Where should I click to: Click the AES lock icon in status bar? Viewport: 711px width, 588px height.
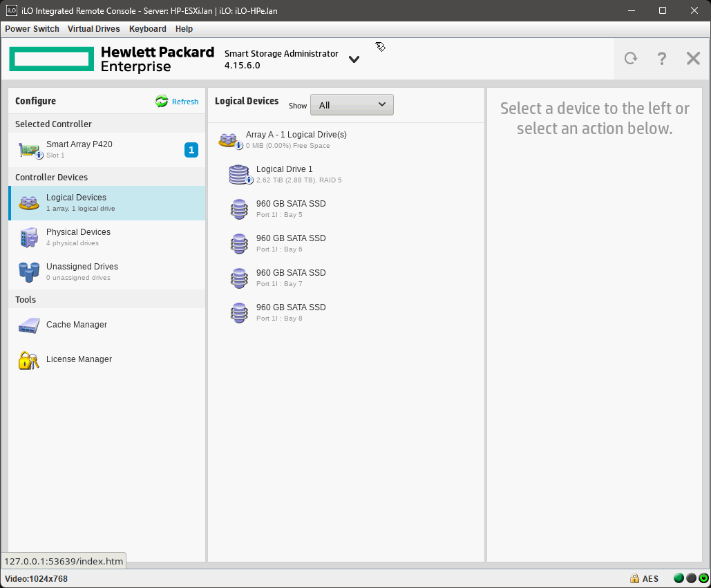634,578
